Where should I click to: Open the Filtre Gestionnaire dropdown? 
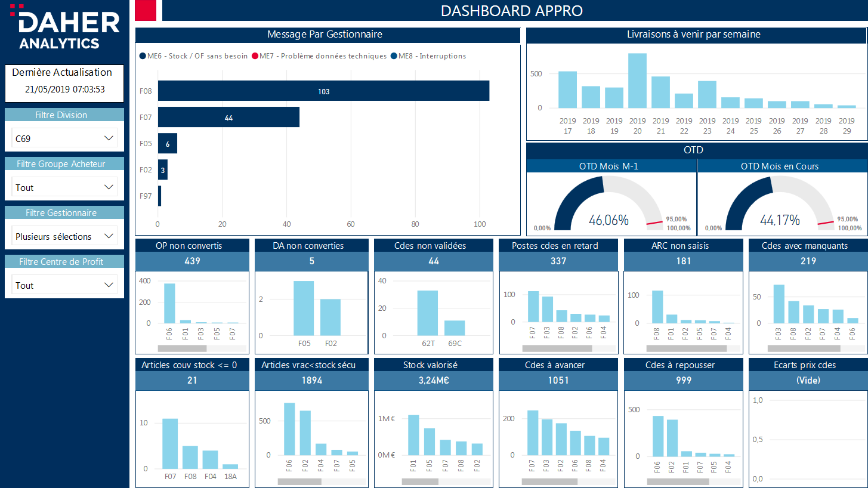(x=64, y=236)
